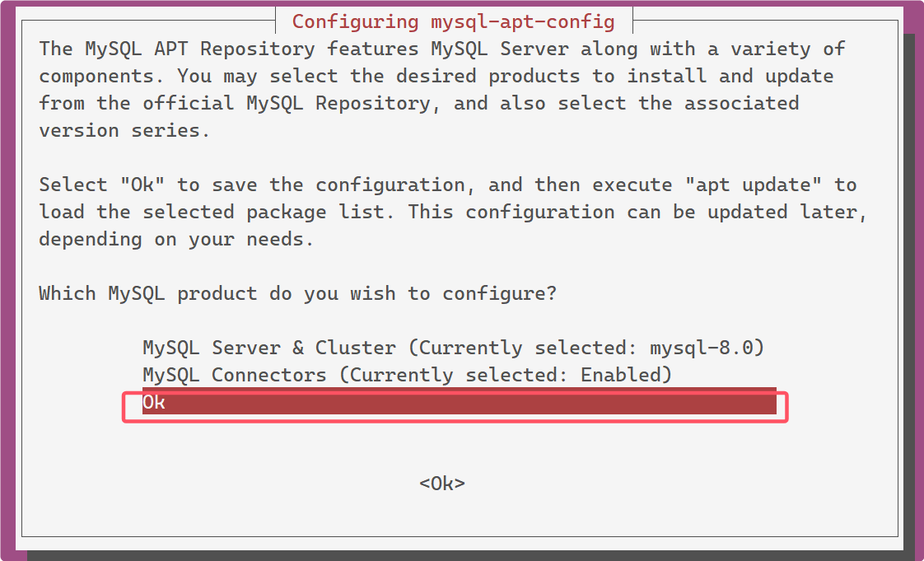Click the Enabled status of MySQL Connectors
Image resolution: width=924 pixels, height=561 pixels.
tap(620, 375)
